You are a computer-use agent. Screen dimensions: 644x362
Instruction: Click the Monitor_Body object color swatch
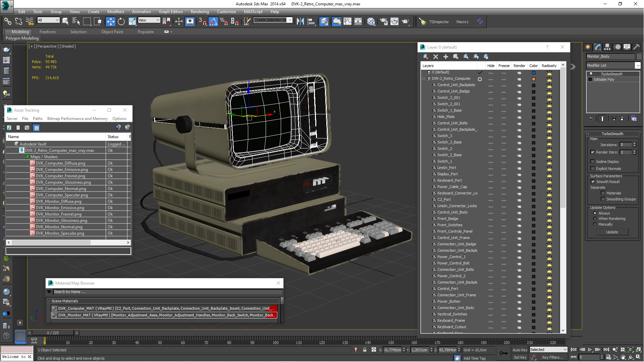point(639,56)
